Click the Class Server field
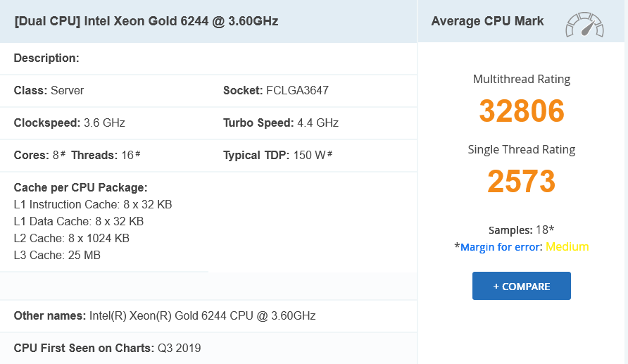 [49, 91]
